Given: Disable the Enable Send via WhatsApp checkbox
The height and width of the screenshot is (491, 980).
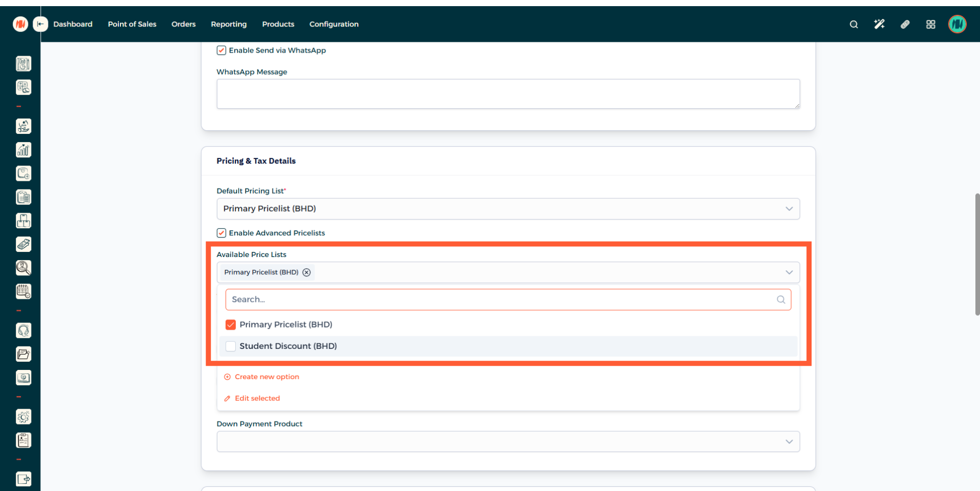Looking at the screenshot, I should click(x=222, y=50).
